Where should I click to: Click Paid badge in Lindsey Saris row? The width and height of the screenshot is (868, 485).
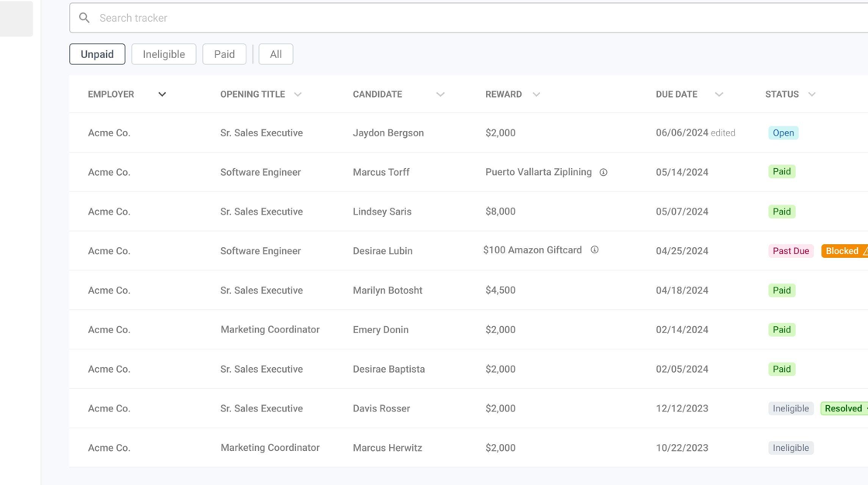(x=782, y=212)
